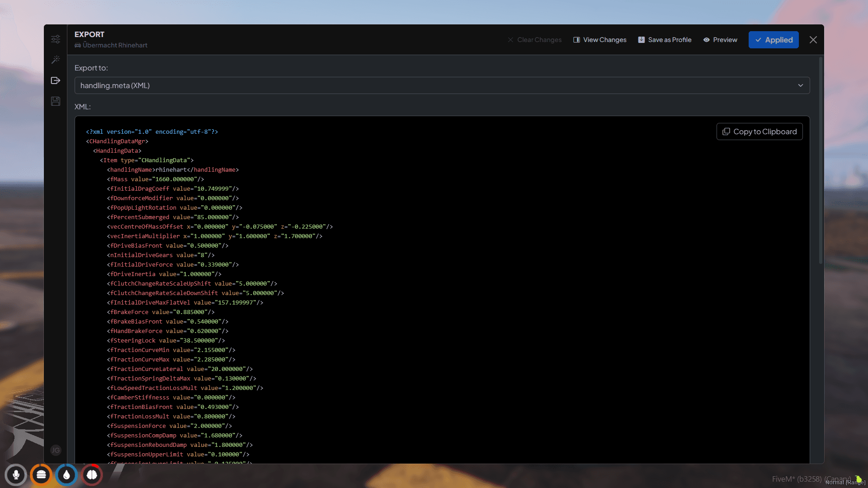
Task: Open the Preview view
Action: [720, 40]
